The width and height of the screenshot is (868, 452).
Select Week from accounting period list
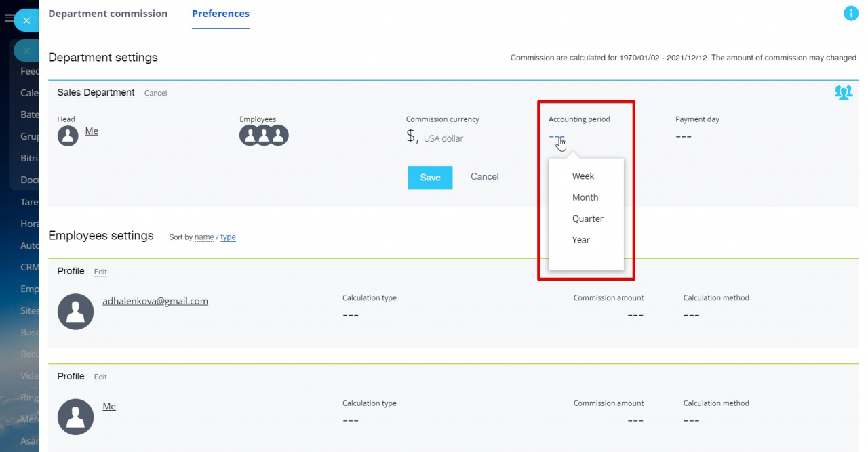point(583,176)
